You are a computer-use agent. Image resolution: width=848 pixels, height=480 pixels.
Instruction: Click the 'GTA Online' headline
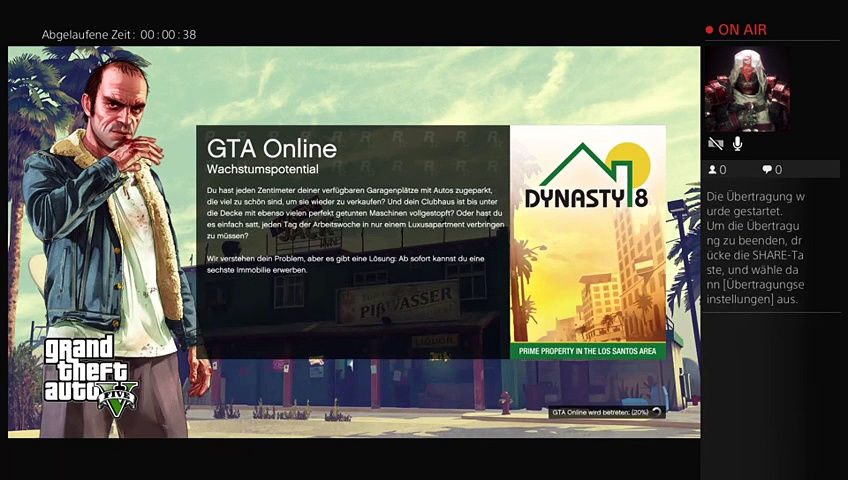271,148
